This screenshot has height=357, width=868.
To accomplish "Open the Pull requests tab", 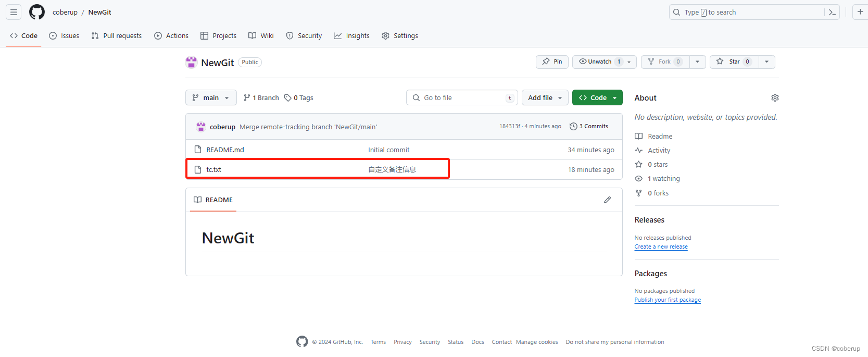I will [x=117, y=36].
